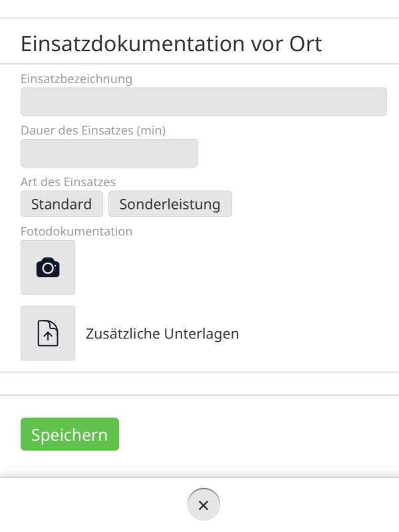Screen dimensions: 399x532
Task: Click the camera icon
Action: tap(48, 267)
